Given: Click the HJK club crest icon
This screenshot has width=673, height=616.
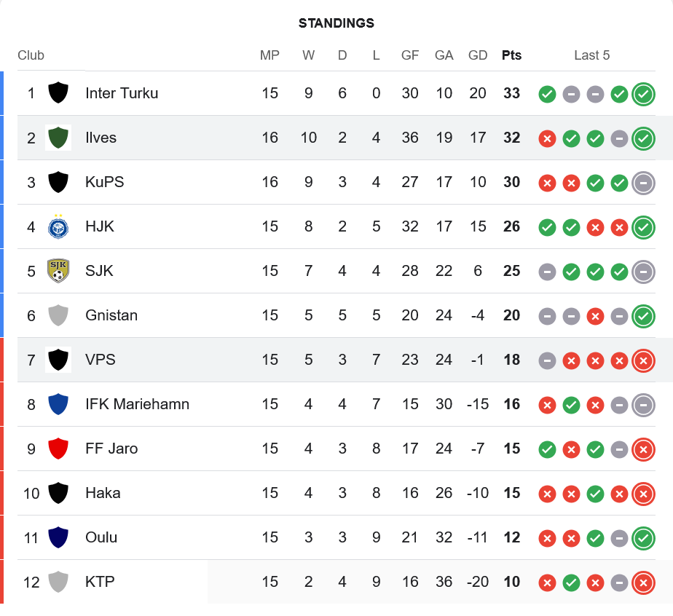Looking at the screenshot, I should pos(58,227).
